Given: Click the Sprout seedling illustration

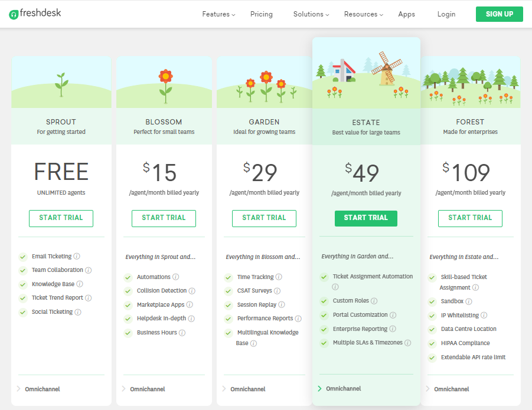Looking at the screenshot, I should click(61, 85).
